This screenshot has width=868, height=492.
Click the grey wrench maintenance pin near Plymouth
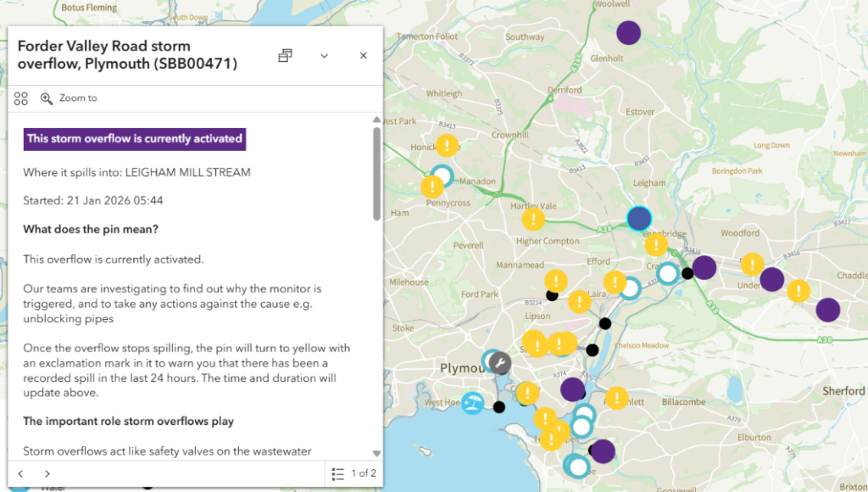(x=500, y=363)
